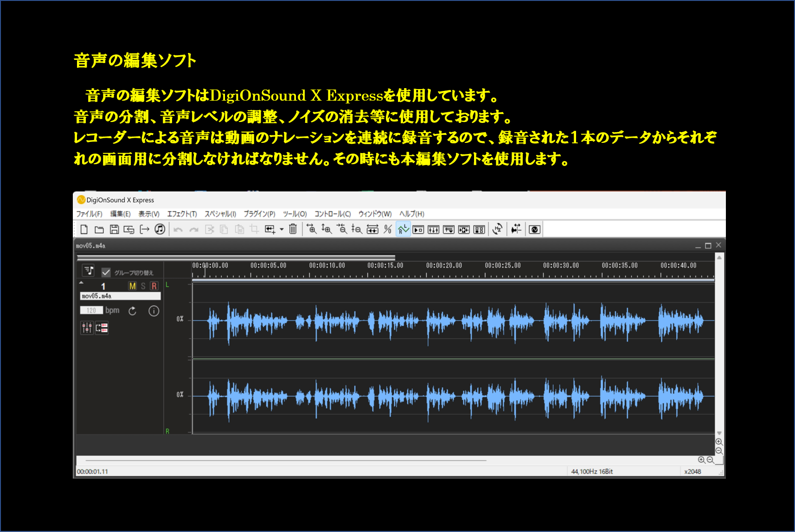Click the vertical zoom in magnifier at right edge

pos(719,442)
